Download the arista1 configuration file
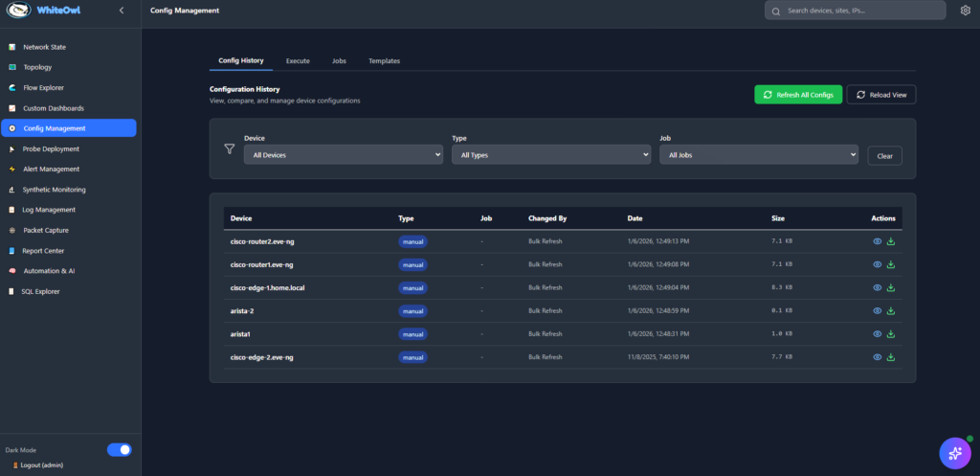The image size is (980, 476). point(891,334)
